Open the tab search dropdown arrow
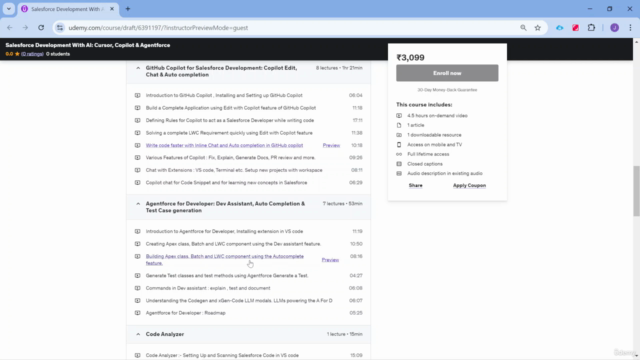The width and height of the screenshot is (640, 360). click(9, 9)
